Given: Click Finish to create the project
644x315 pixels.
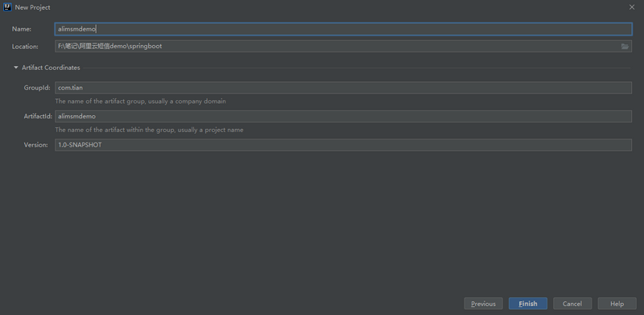Looking at the screenshot, I should tap(528, 304).
